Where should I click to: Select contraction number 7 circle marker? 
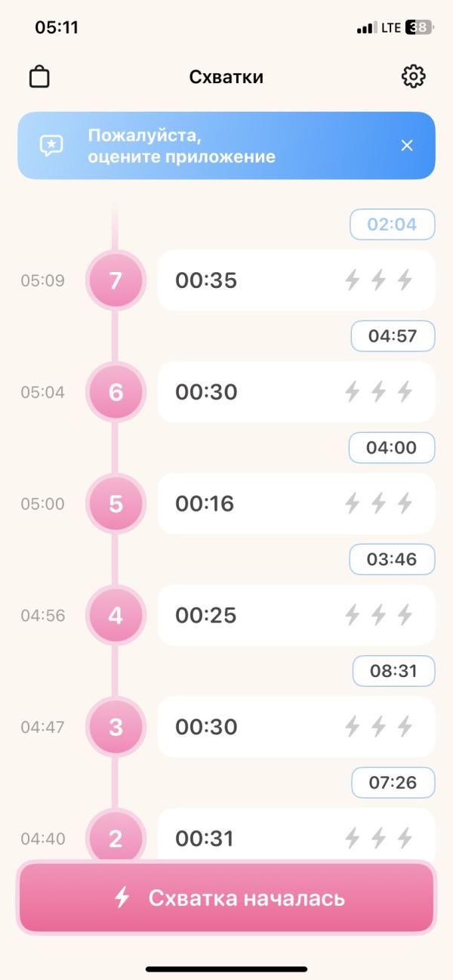coord(116,281)
